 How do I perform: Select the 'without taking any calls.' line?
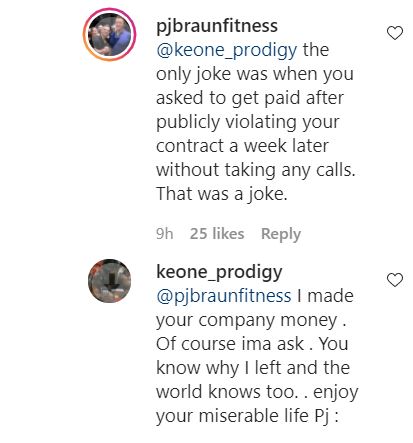coord(256,170)
